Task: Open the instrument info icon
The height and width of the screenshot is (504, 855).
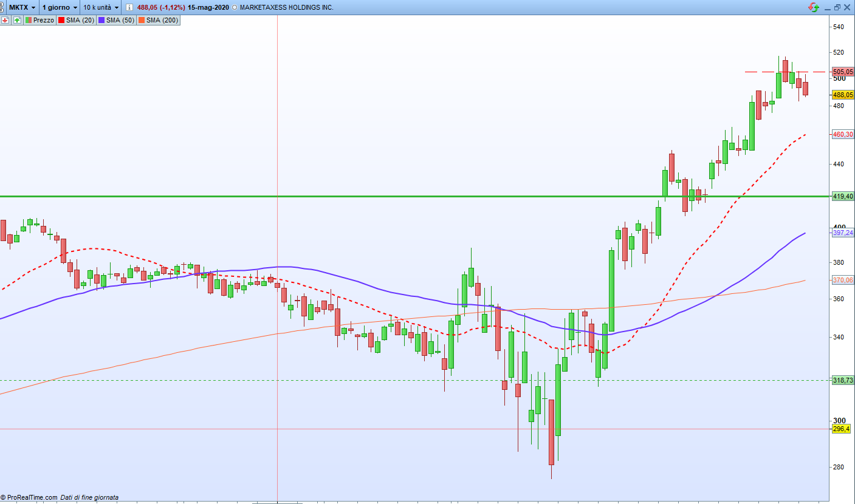Action: click(129, 7)
